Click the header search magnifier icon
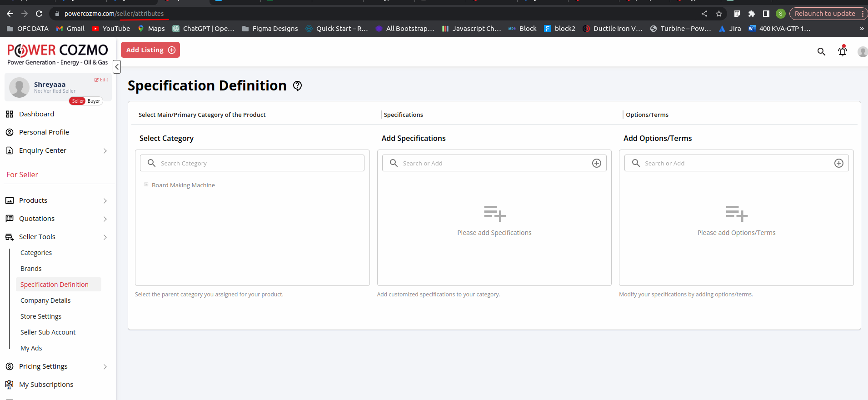Screen dimensions: 868x400 pyautogui.click(x=821, y=52)
